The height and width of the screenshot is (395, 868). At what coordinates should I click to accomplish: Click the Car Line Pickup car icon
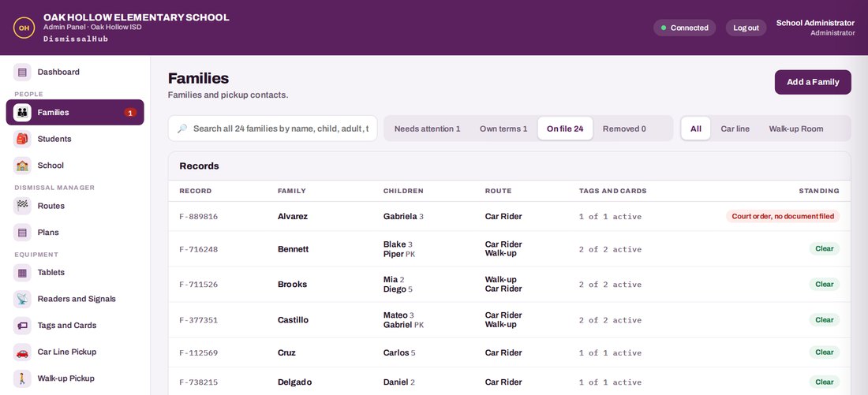point(22,352)
